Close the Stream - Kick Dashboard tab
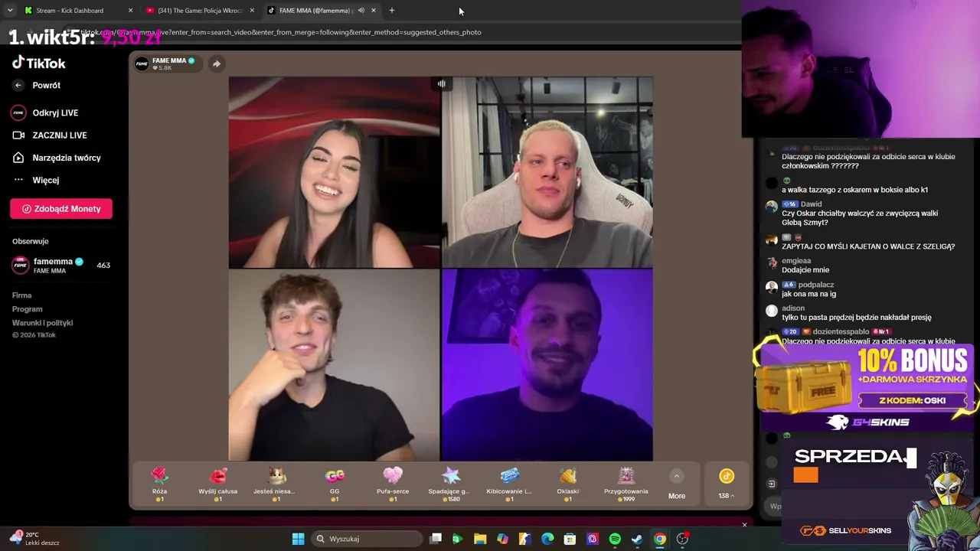980x551 pixels. click(x=130, y=11)
